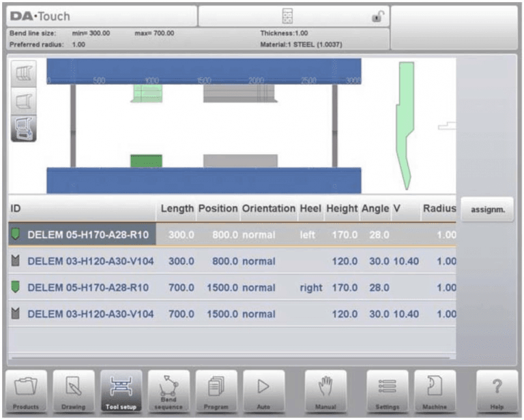The image size is (524, 420).
Task: Select the machine front view icon
Action: [x=24, y=129]
